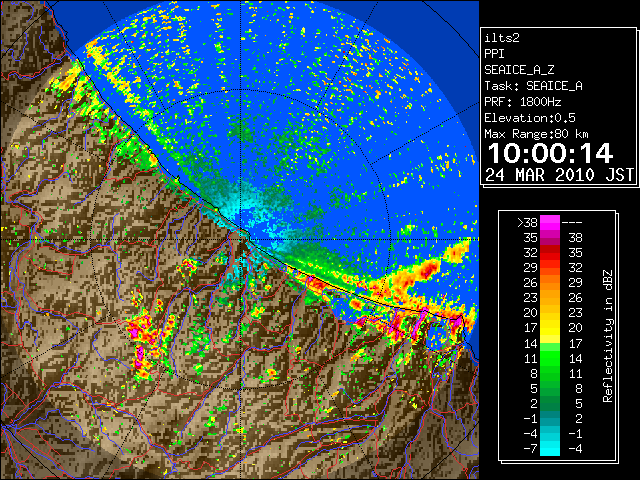Click the 'Elevation:0.5' text

(x=530, y=118)
